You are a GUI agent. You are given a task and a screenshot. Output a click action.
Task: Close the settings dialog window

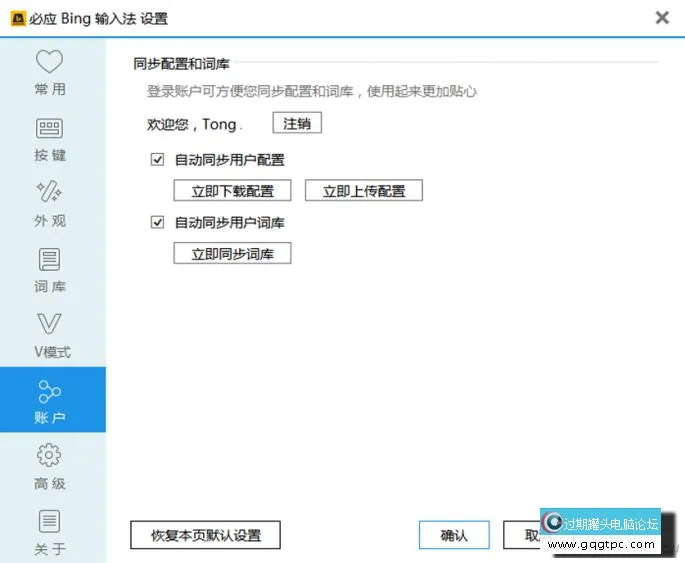click(662, 18)
